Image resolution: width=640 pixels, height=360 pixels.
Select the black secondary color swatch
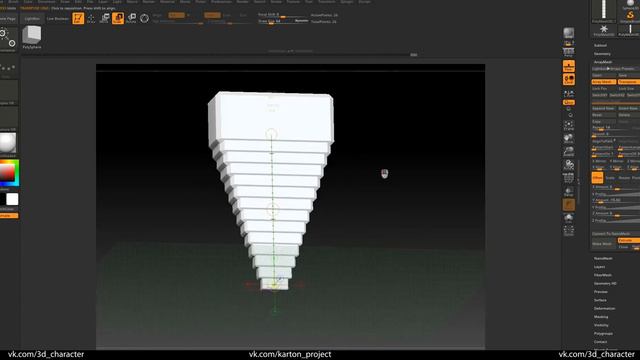click(2, 199)
